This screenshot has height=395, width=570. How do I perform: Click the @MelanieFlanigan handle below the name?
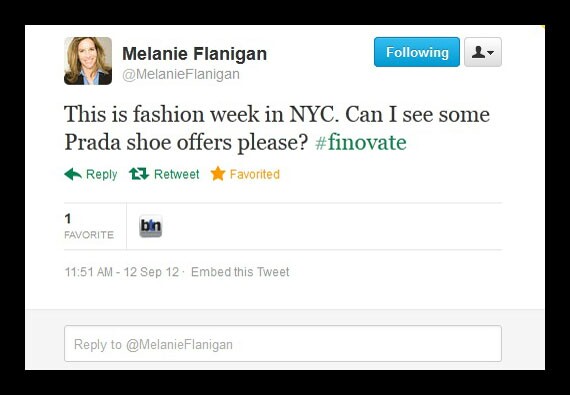pyautogui.click(x=181, y=74)
